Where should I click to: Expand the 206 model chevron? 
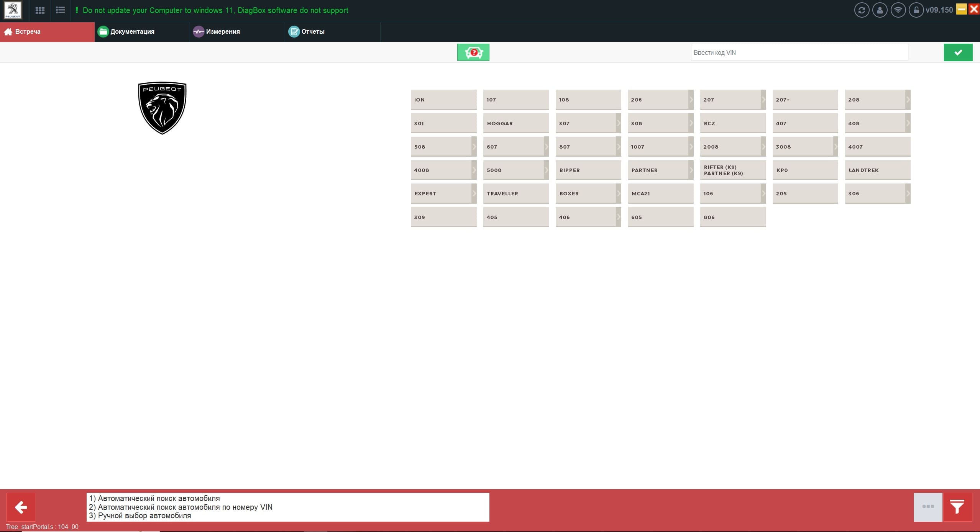691,100
